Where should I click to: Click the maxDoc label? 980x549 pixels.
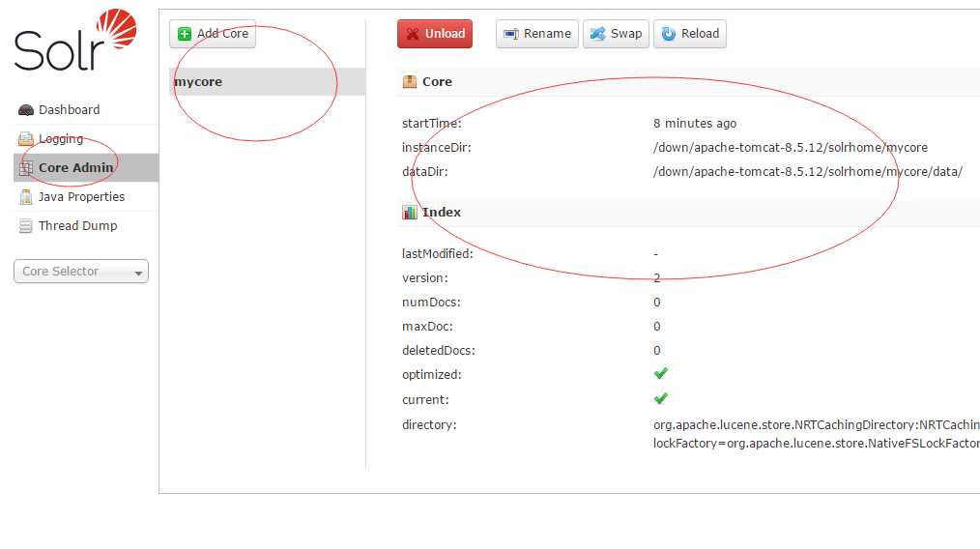(x=427, y=327)
